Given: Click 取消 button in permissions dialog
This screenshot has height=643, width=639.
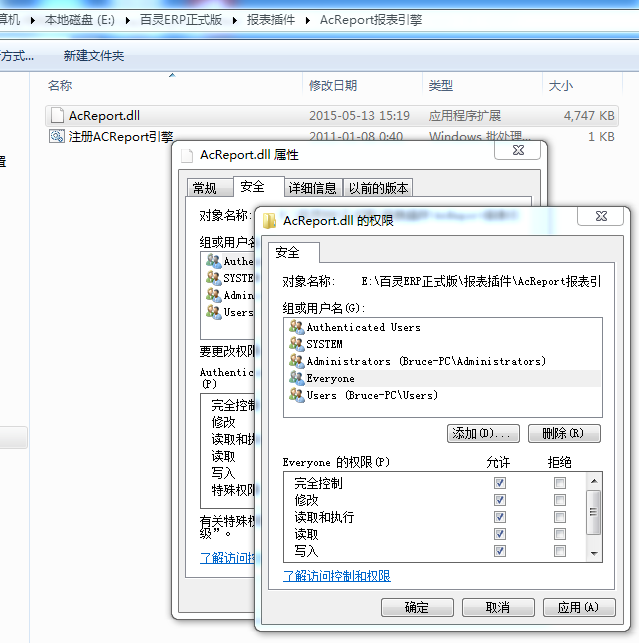Looking at the screenshot, I should (x=498, y=607).
